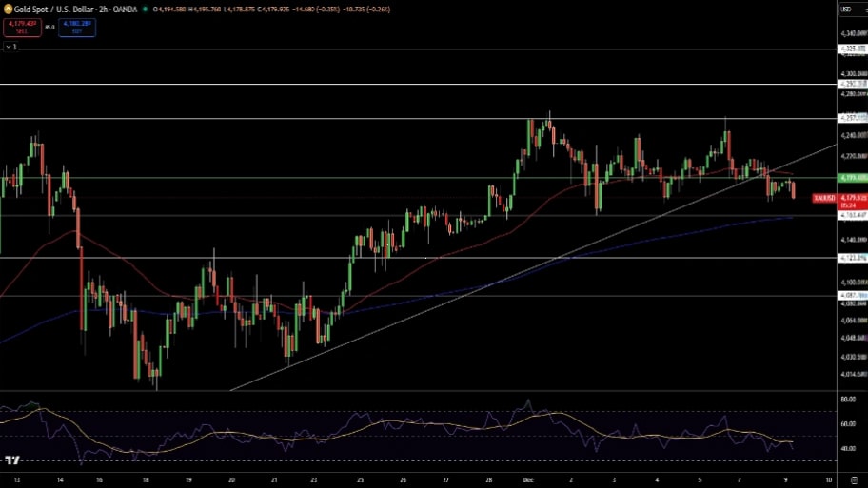The width and height of the screenshot is (868, 488).
Task: Click the Dec label on the time axis
Action: [528, 480]
